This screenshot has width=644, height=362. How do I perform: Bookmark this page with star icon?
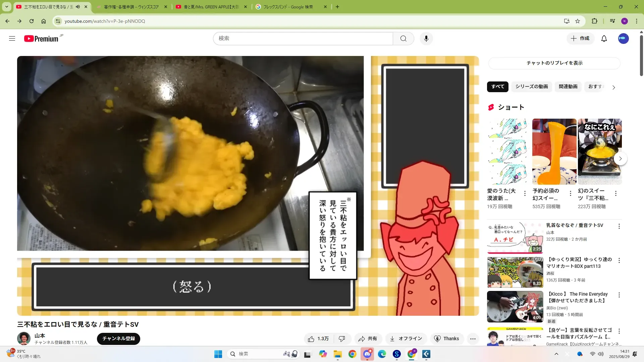point(578,21)
